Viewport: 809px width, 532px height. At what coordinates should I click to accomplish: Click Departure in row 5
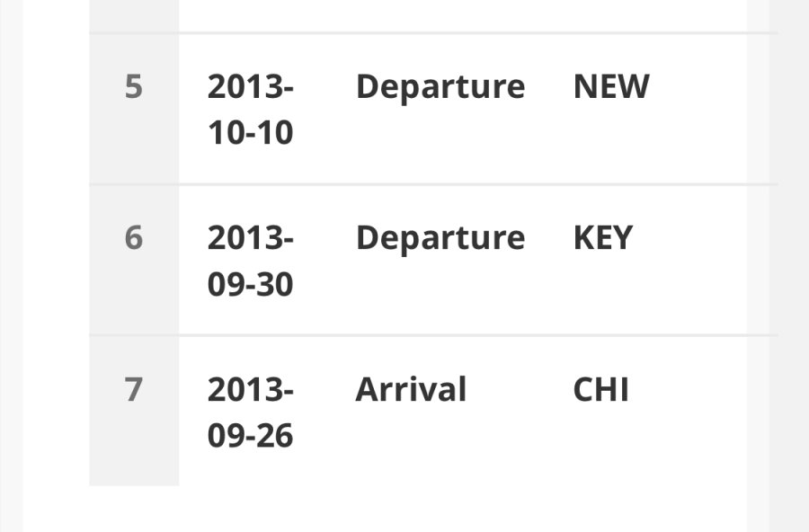click(440, 87)
